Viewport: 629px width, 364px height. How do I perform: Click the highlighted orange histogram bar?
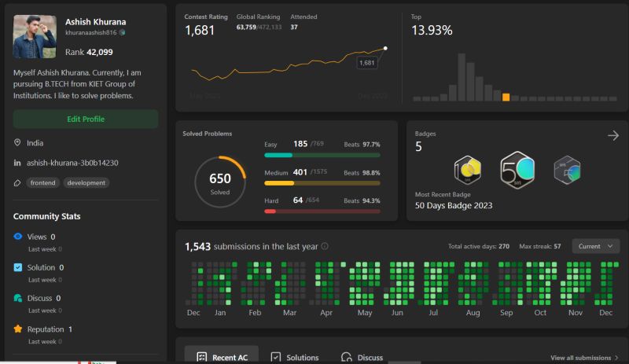[506, 97]
